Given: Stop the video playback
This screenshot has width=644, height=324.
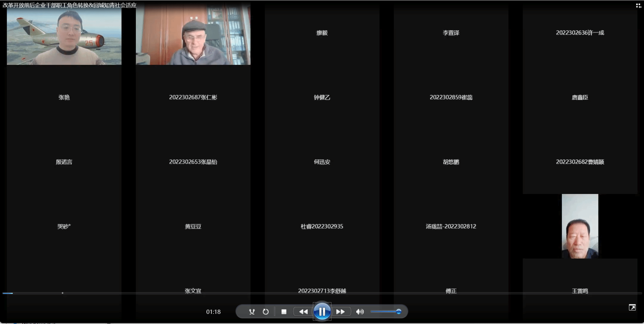Looking at the screenshot, I should pyautogui.click(x=284, y=312).
